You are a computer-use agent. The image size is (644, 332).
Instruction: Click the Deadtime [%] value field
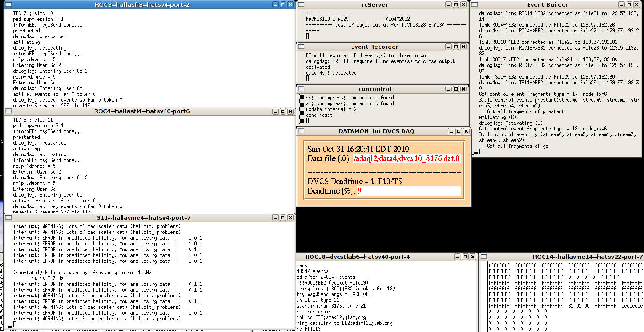pyautogui.click(x=409, y=191)
